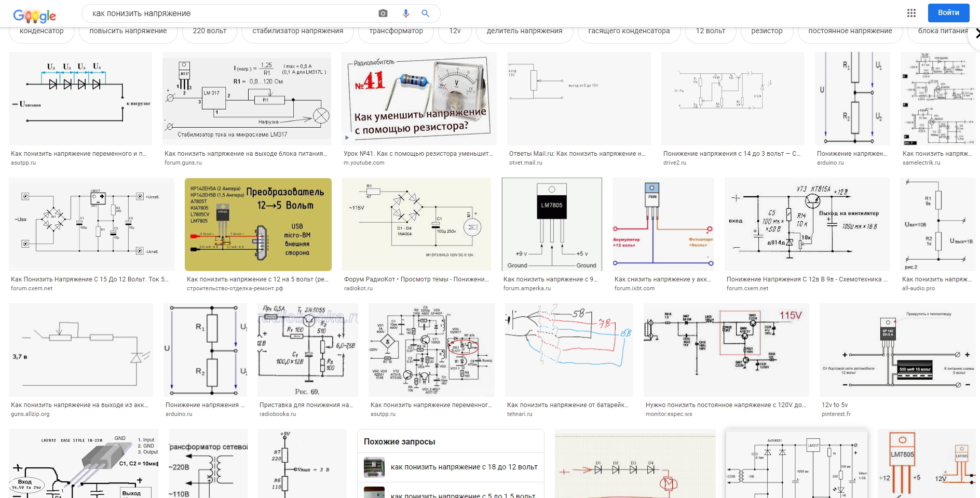
Task: Start voice search with microphone icon
Action: point(406,14)
